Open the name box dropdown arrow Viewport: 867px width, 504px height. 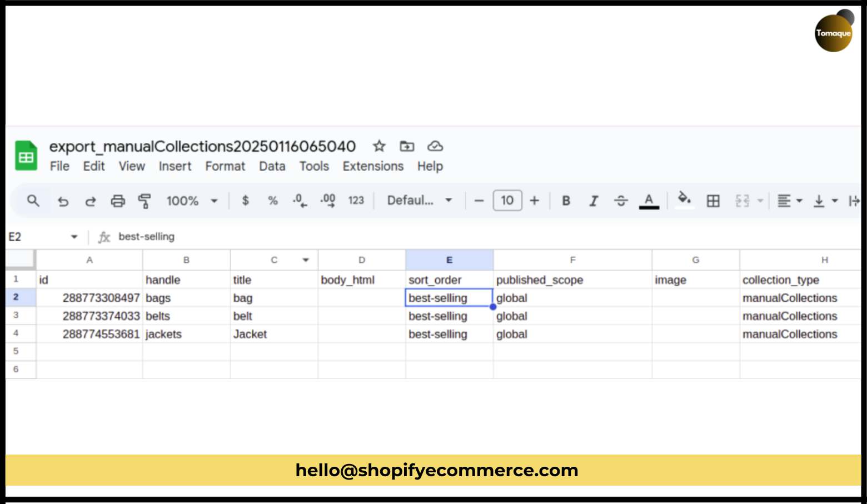pyautogui.click(x=74, y=237)
